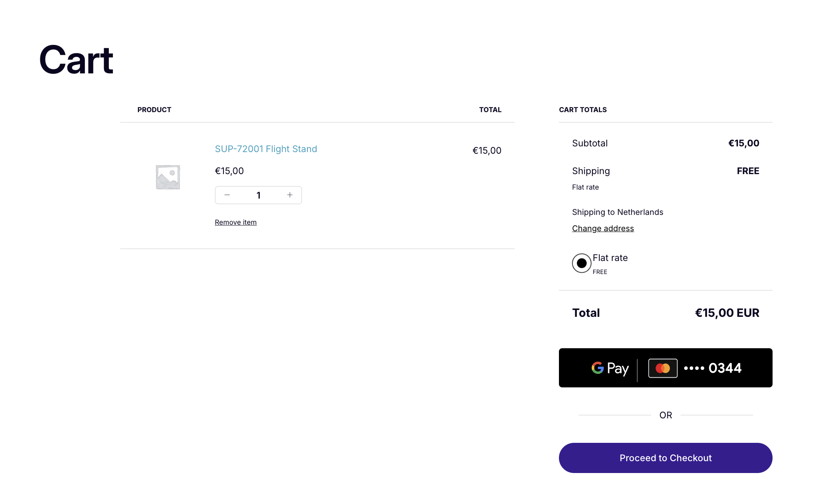Click the Mastercard card icon
This screenshot has width=817, height=504.
pos(663,368)
